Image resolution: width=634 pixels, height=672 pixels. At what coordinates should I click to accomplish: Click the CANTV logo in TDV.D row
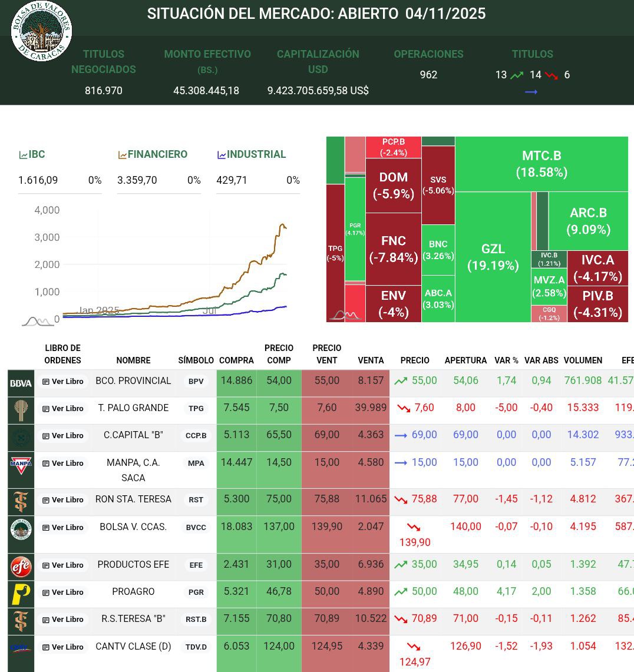21,649
